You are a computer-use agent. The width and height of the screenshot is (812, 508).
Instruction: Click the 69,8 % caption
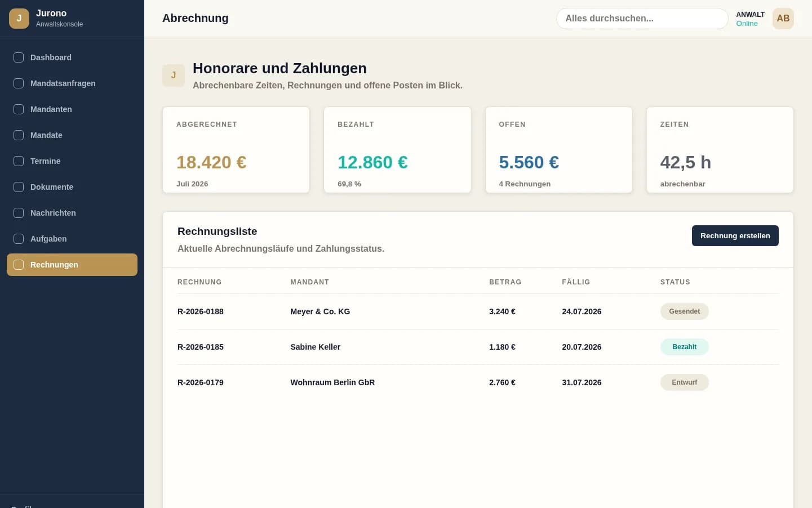pyautogui.click(x=349, y=184)
